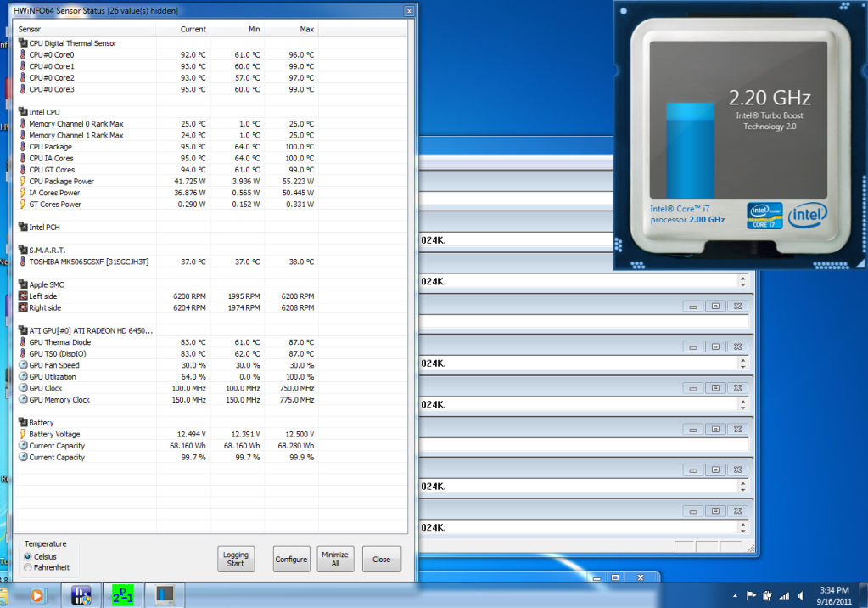Open Prime95 green taskbar icon

coord(122,596)
